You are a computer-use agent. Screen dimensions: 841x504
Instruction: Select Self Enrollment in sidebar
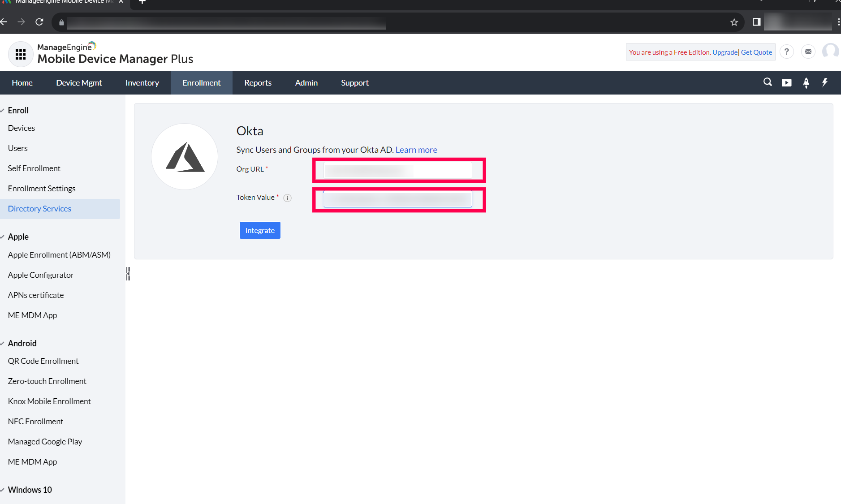(x=34, y=168)
